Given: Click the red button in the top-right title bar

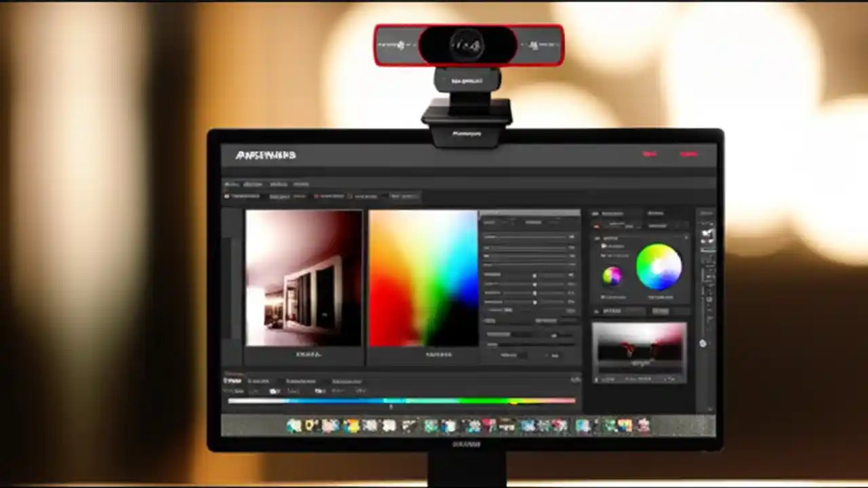Looking at the screenshot, I should click(689, 155).
